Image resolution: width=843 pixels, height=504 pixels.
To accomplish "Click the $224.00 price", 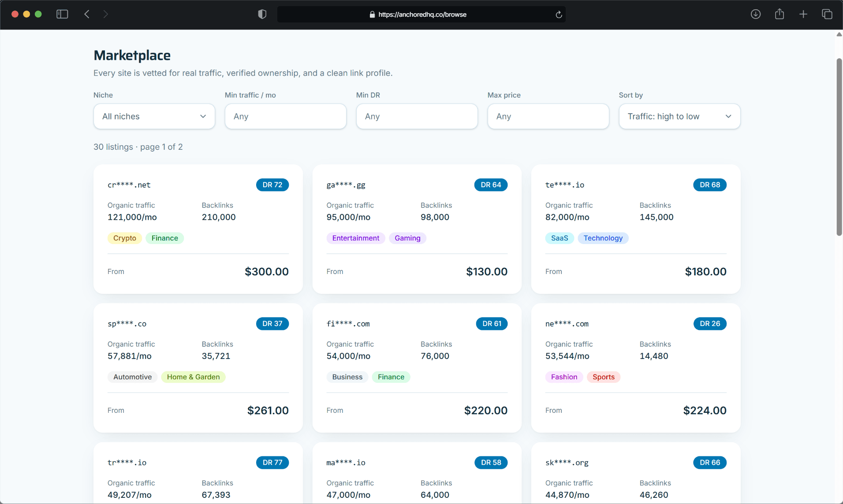I will (705, 411).
